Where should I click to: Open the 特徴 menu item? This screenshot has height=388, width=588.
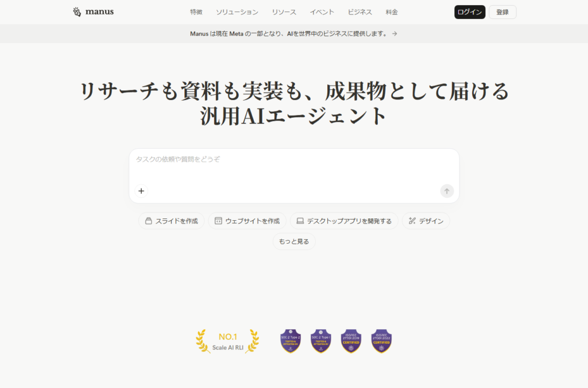click(196, 12)
